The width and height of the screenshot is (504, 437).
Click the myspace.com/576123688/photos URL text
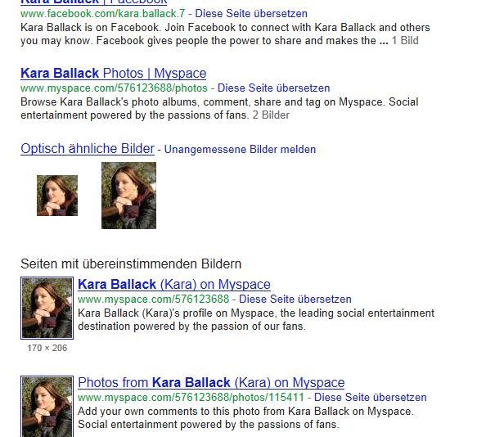[x=114, y=88]
